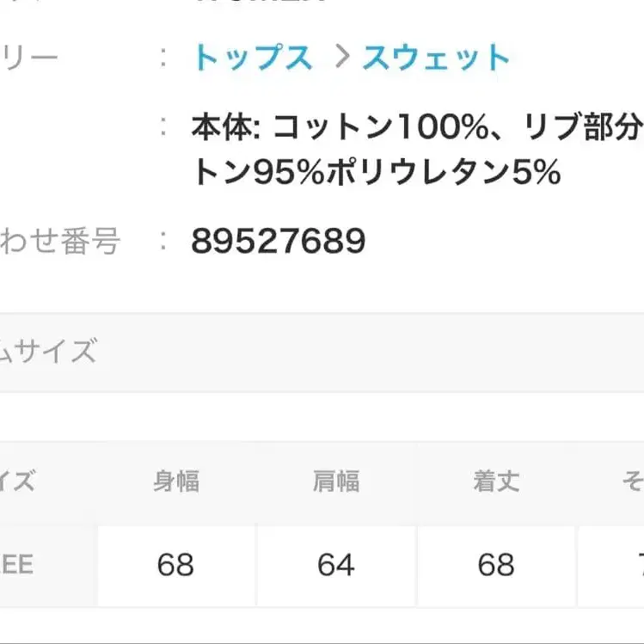Open the トップス category link
Image resolution: width=644 pixels, height=644 pixels.
[252, 58]
